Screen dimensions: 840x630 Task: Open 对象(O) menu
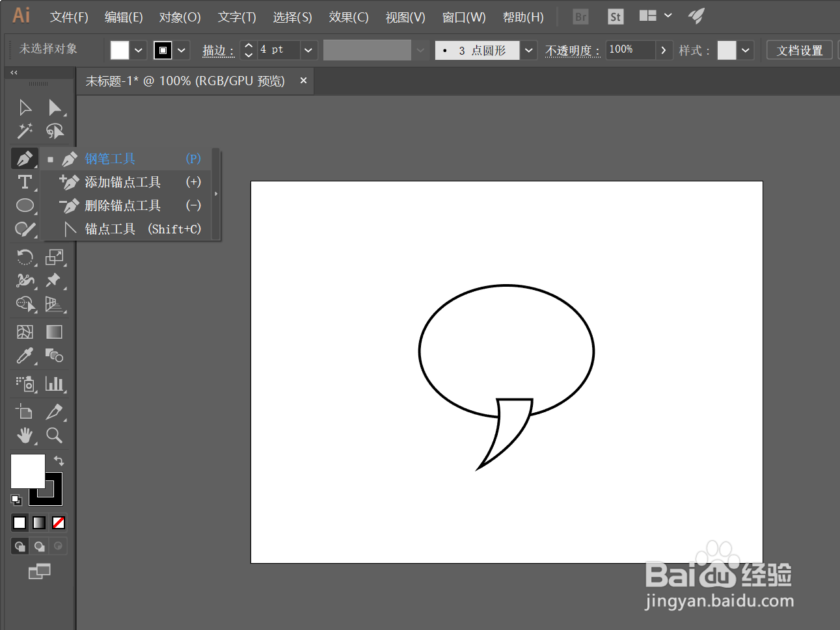180,17
